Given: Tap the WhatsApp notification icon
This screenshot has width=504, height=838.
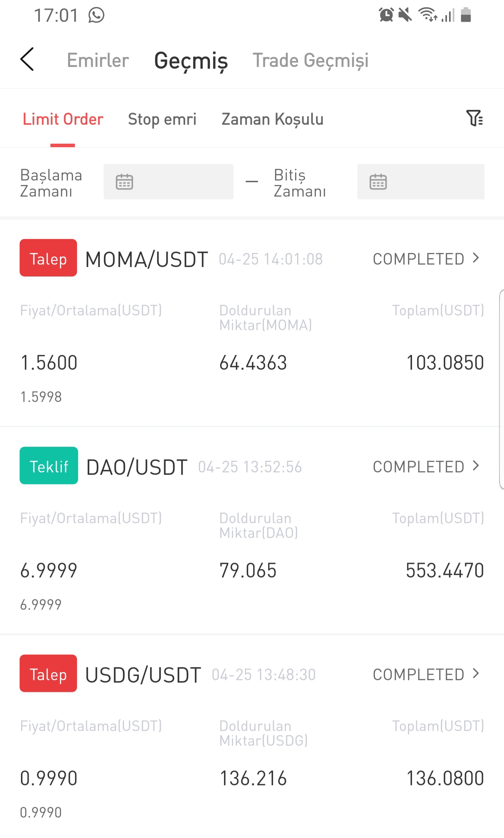Looking at the screenshot, I should coord(96,15).
